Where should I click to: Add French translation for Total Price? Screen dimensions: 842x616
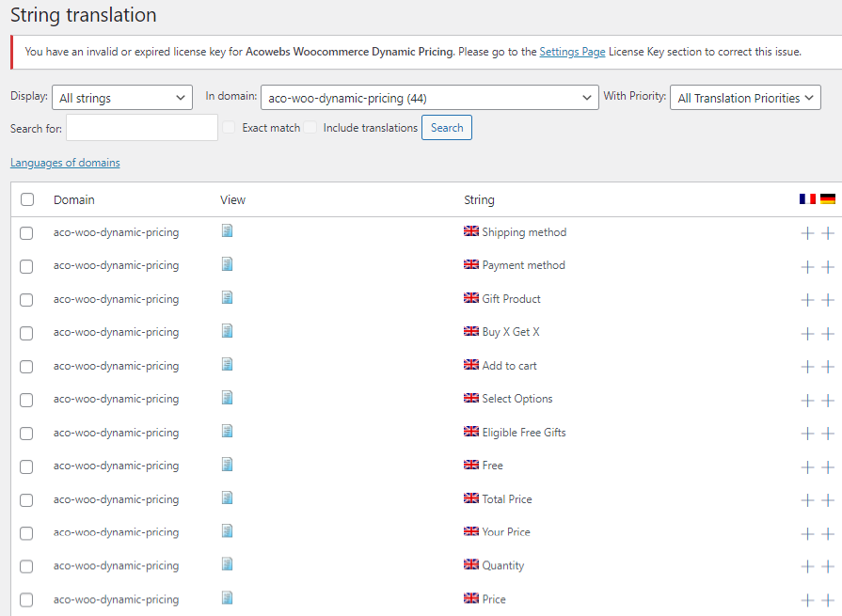point(807,500)
